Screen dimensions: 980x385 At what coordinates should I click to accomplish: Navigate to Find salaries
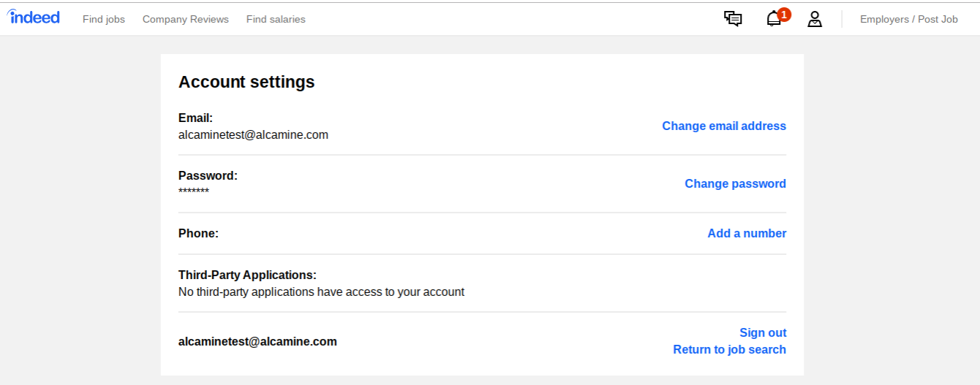pyautogui.click(x=276, y=19)
